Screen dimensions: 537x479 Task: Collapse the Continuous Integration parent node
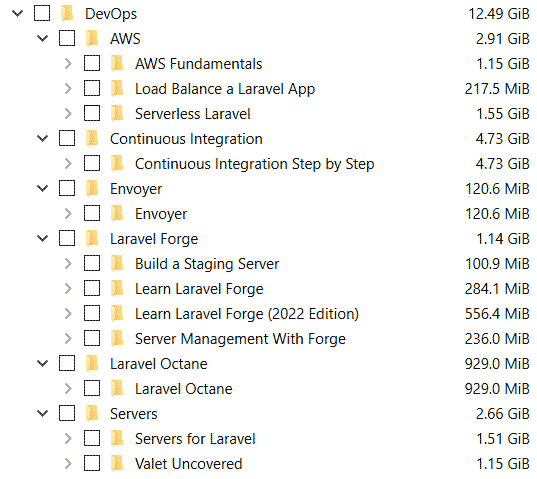(x=42, y=139)
